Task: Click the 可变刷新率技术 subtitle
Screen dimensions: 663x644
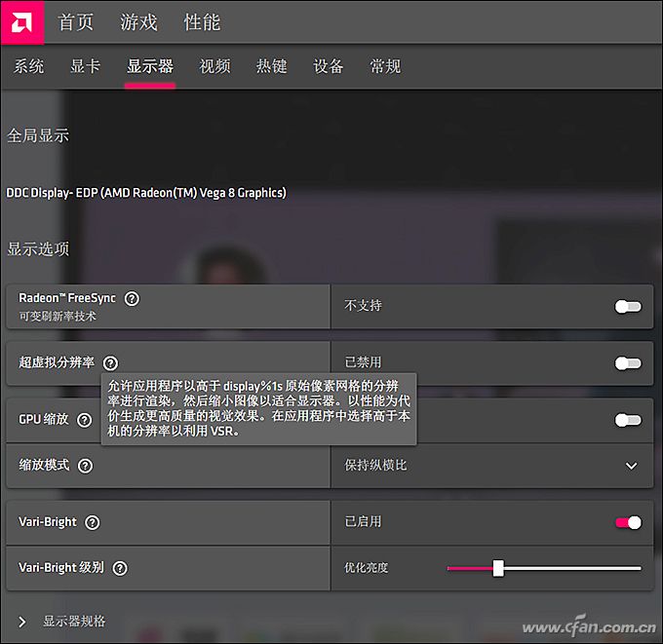Action: click(58, 316)
